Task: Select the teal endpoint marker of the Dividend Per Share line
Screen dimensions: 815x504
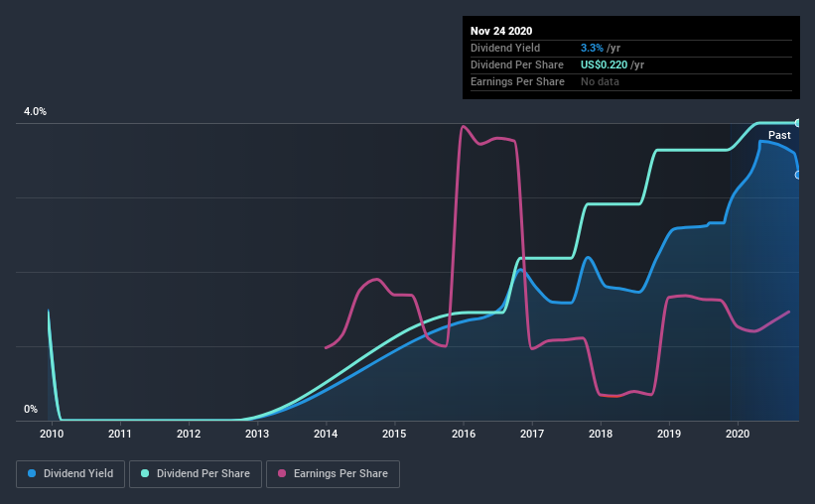Action: click(x=797, y=123)
